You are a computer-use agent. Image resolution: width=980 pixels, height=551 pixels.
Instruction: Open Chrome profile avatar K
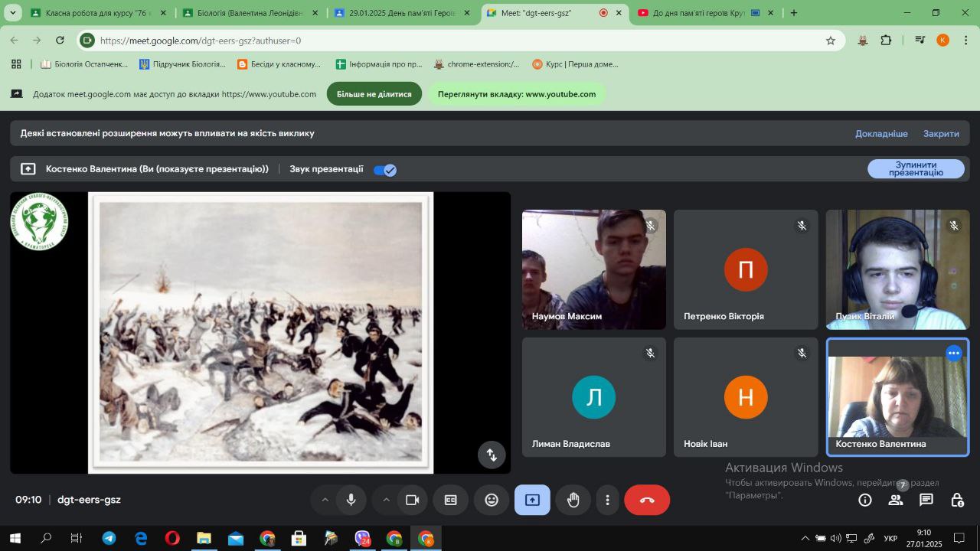[942, 41]
